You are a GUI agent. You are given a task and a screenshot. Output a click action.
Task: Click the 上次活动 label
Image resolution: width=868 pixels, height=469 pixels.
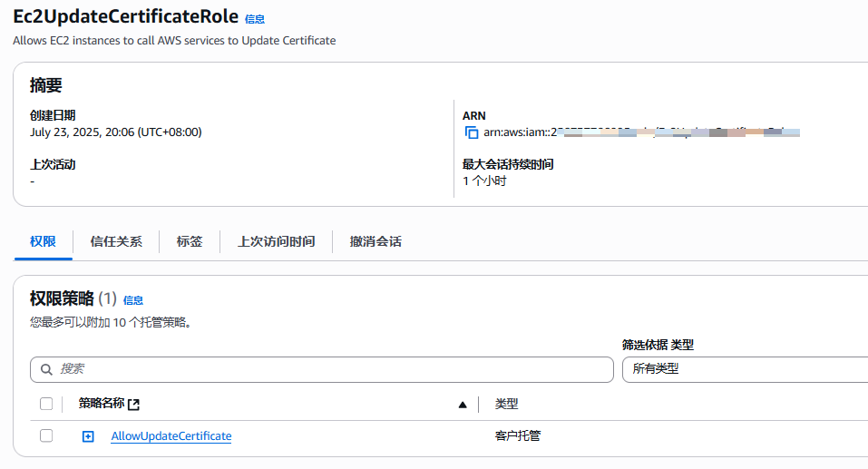(53, 164)
